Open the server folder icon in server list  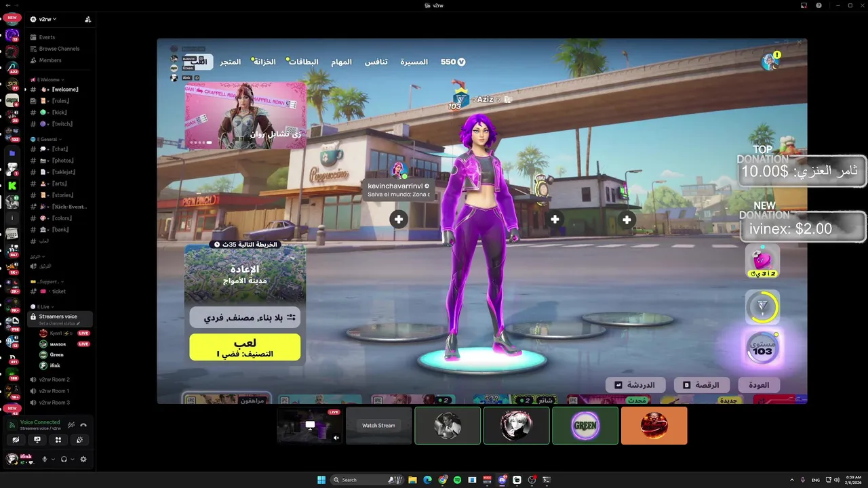(x=12, y=153)
